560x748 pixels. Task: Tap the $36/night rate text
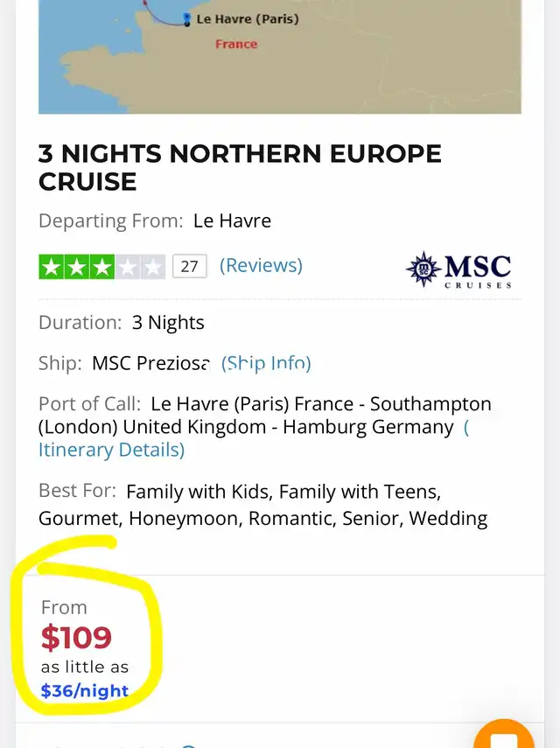pyautogui.click(x=85, y=691)
